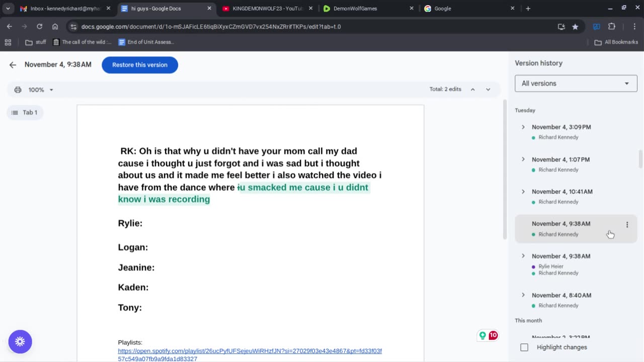The image size is (644, 362).
Task: Click the print icon
Action: coord(18,89)
